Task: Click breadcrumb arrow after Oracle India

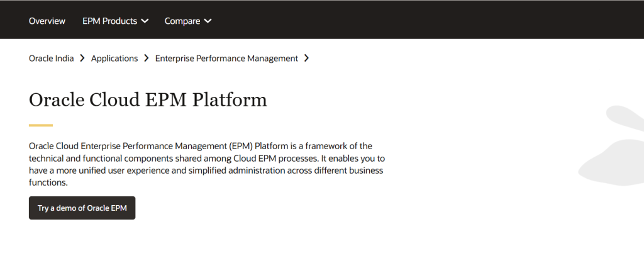Action: [82, 59]
